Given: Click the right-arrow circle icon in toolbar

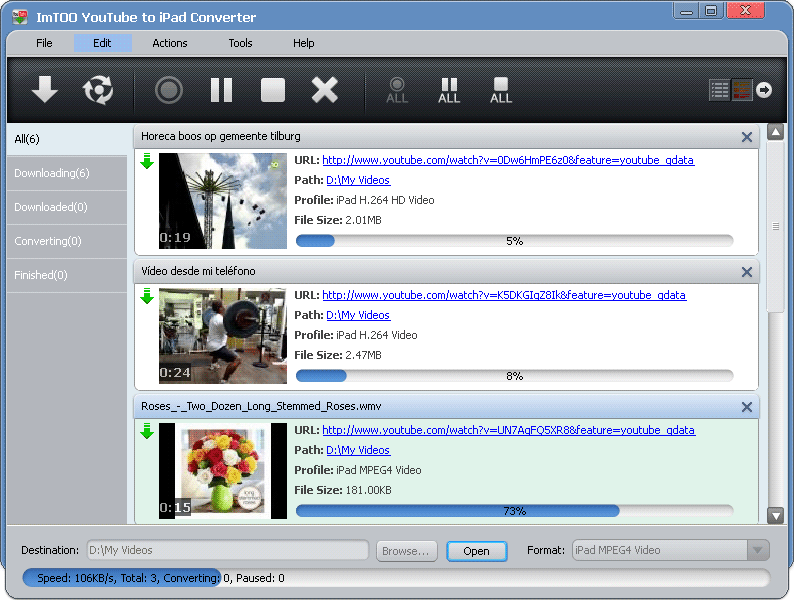Looking at the screenshot, I should [764, 90].
